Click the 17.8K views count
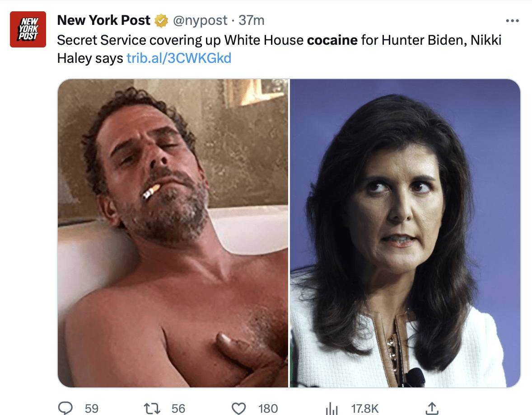Viewport: 532px width, 415px height. (365, 409)
